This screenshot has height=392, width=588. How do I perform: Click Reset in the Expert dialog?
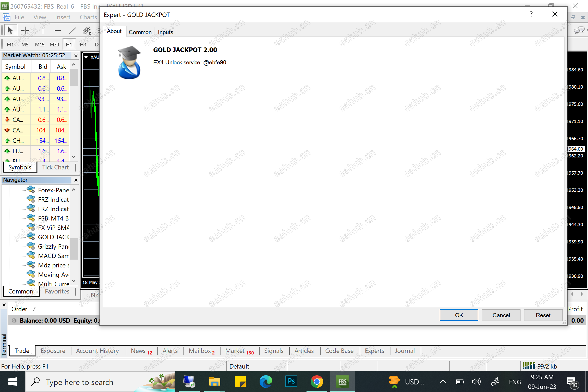coord(543,315)
